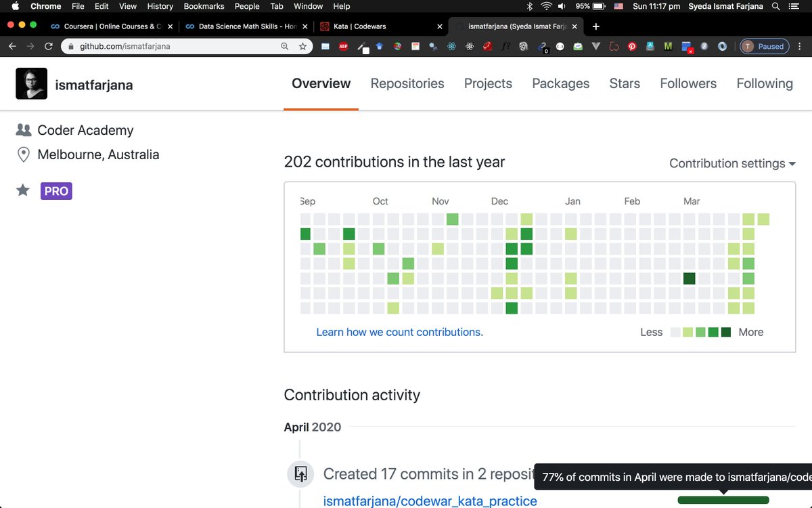The height and width of the screenshot is (508, 812).
Task: Open the Apple menu
Action: pos(15,6)
